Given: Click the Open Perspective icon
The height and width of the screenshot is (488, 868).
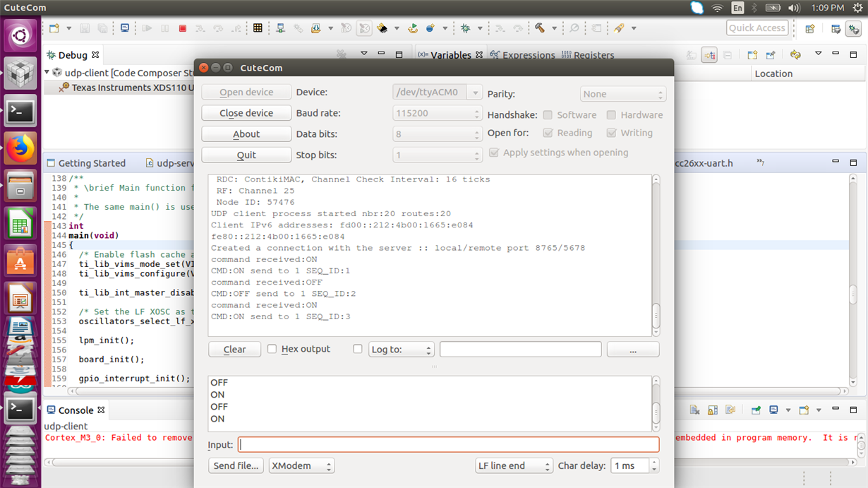Looking at the screenshot, I should (810, 29).
